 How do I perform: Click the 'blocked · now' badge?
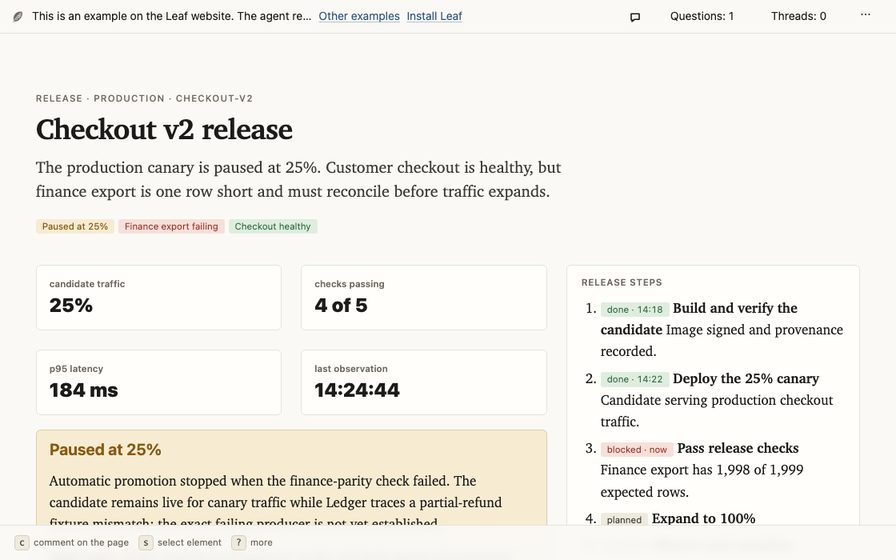tap(637, 449)
